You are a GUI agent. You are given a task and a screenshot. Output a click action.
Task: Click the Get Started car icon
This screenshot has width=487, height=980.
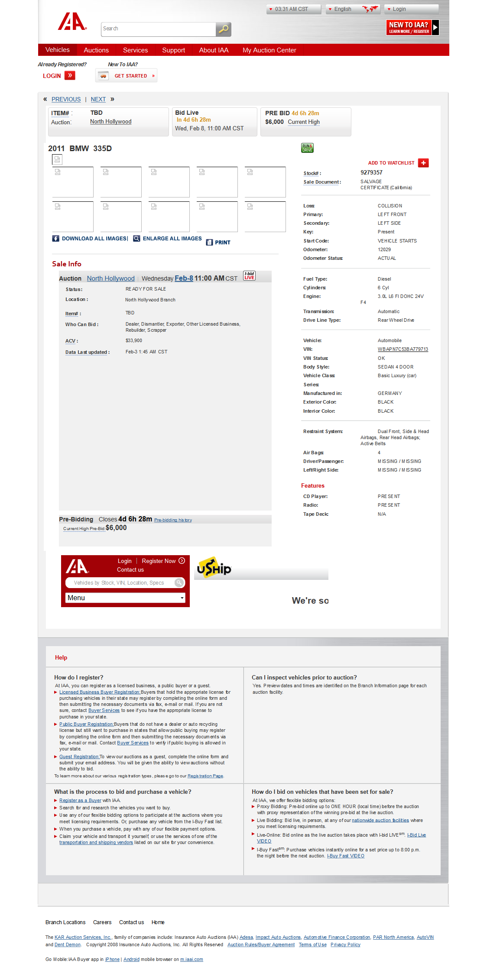tap(103, 76)
